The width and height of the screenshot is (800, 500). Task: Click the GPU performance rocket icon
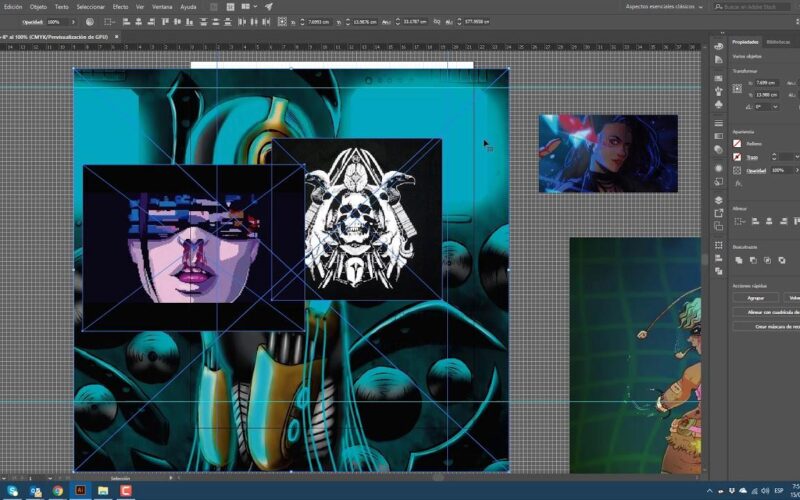pos(268,7)
